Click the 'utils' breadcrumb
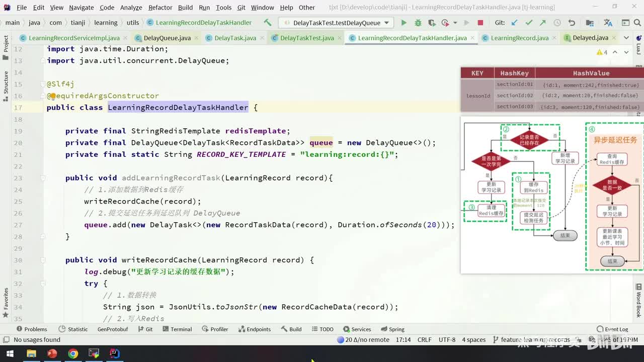 133,23
